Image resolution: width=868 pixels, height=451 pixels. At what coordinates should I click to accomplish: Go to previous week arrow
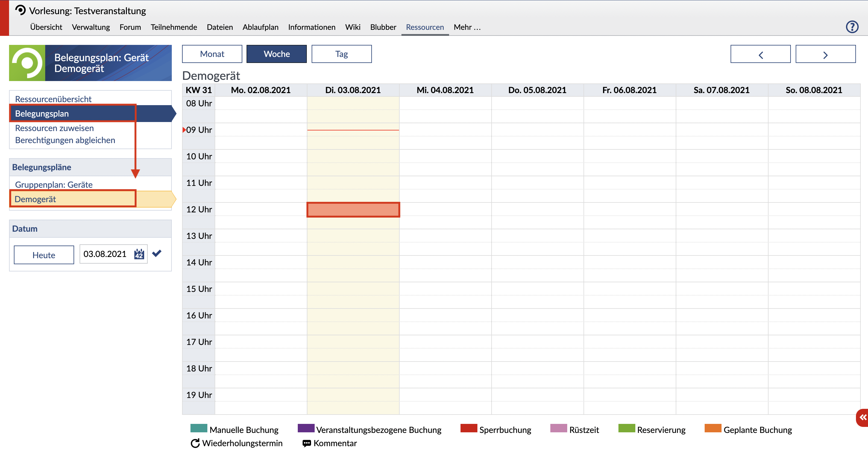pyautogui.click(x=760, y=54)
